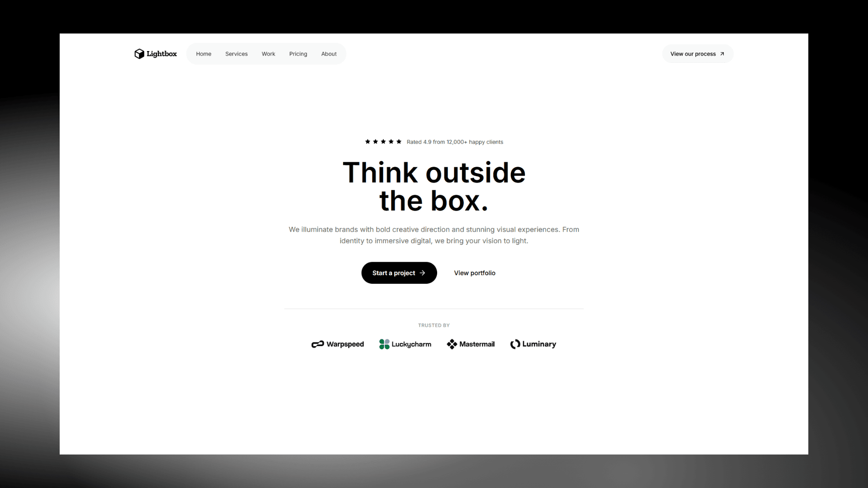Click the diagonal arrow beside View our process
868x488 pixels.
[722, 54]
